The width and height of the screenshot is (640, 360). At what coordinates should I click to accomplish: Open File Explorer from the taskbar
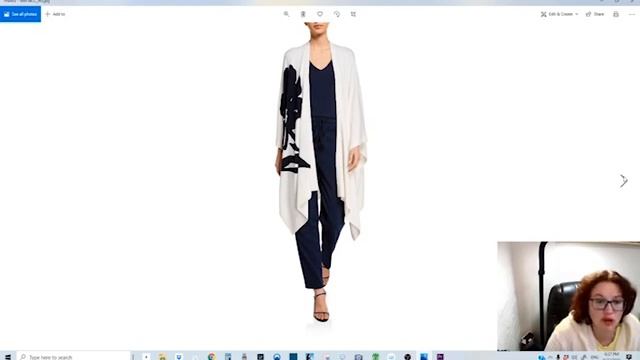click(162, 357)
